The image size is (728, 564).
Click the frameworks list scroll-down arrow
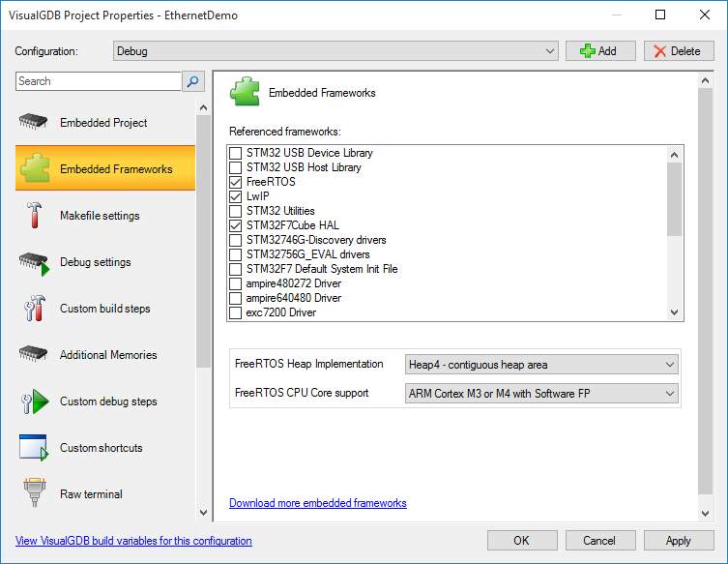click(675, 312)
